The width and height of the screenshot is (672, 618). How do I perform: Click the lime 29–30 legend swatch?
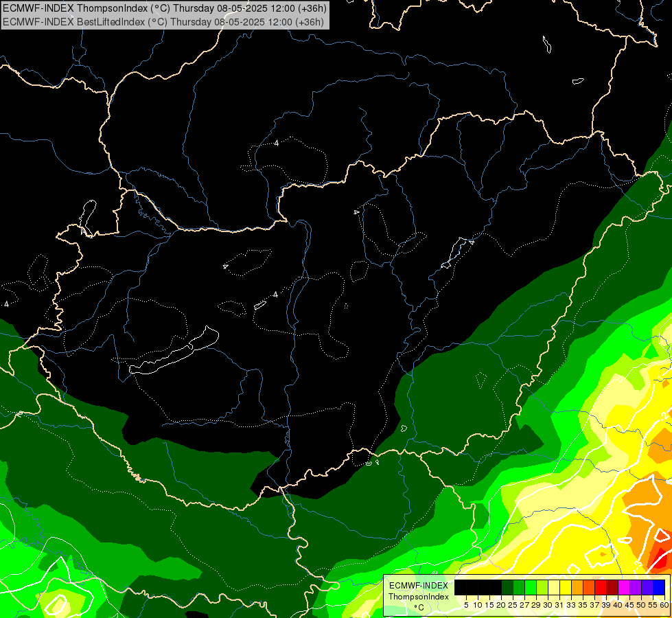click(x=542, y=587)
